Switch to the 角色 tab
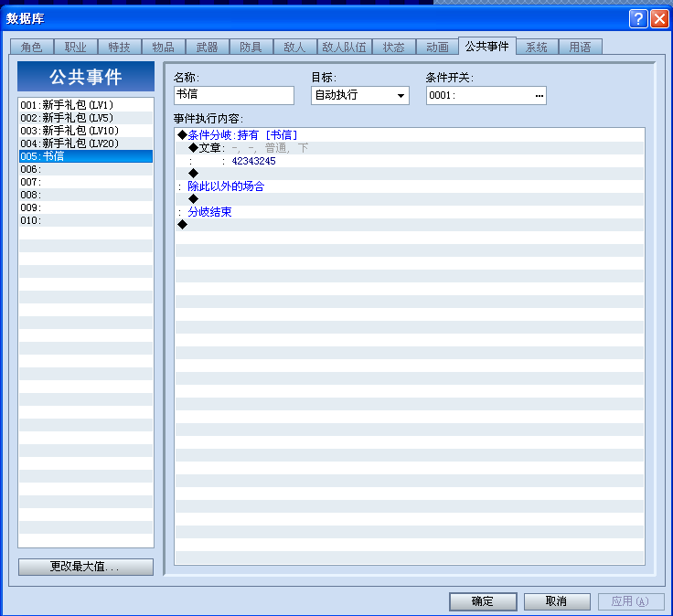Screen dimensions: 673x616 pyautogui.click(x=32, y=47)
